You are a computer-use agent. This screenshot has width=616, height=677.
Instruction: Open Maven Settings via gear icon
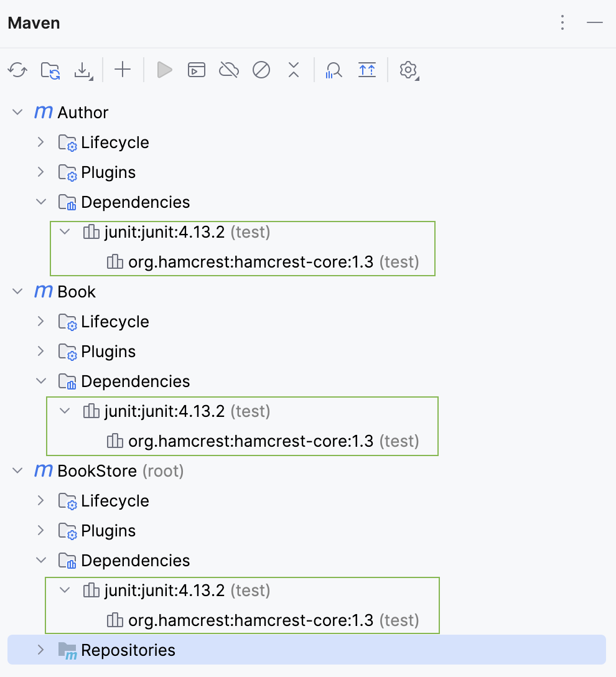point(408,70)
